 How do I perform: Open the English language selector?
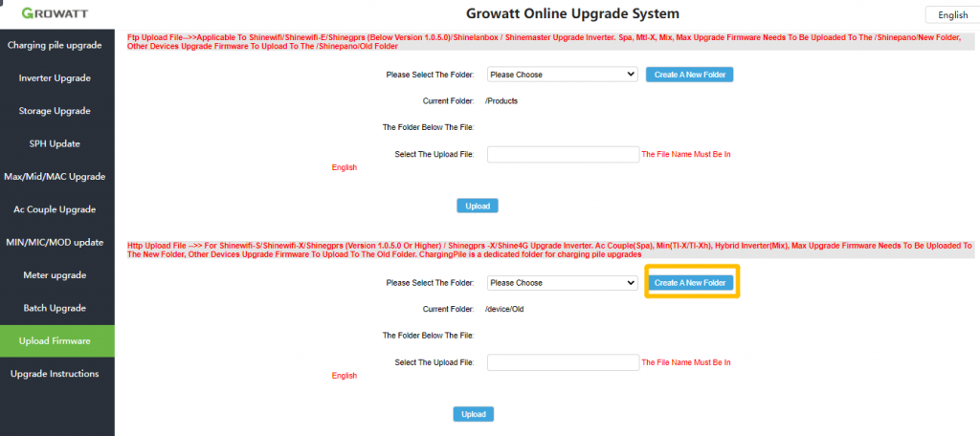click(952, 15)
